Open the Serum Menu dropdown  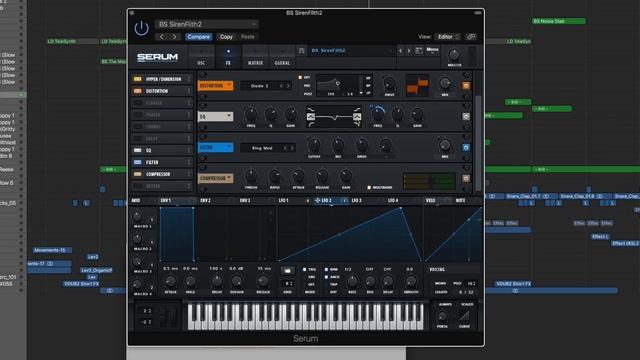432,50
